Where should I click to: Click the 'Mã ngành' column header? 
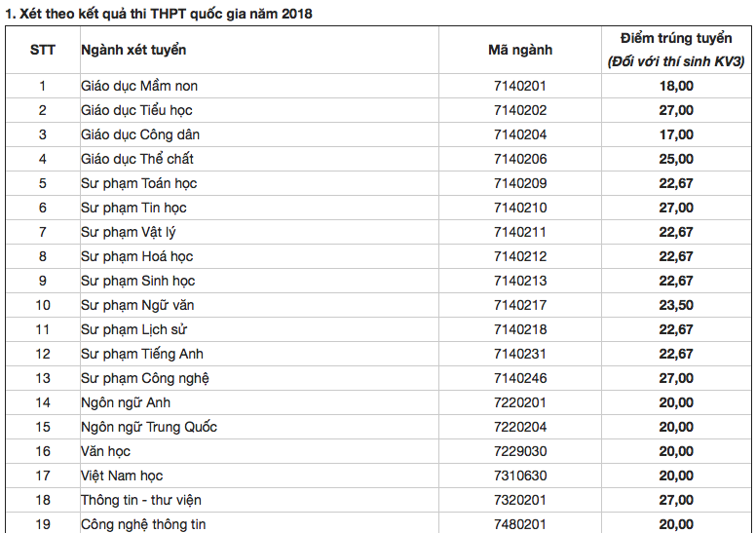coord(519,50)
